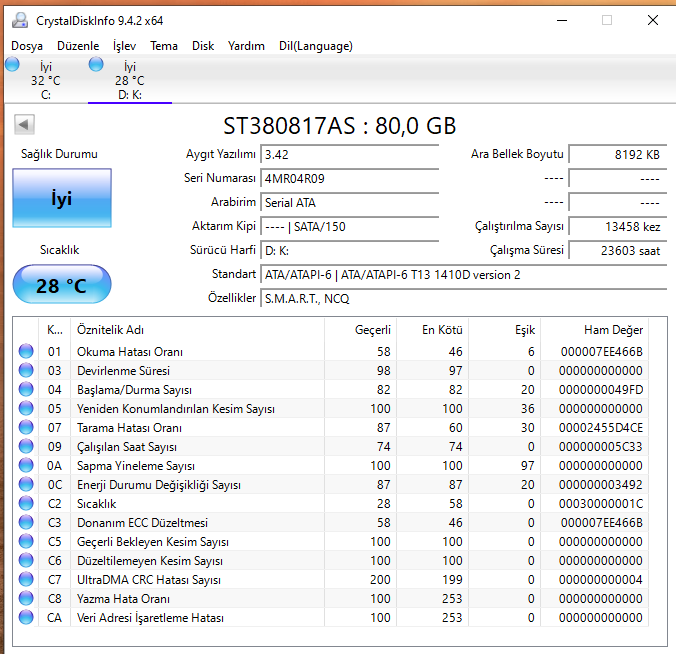Click status orb for Başlama/Durma Sayısı

tap(26, 389)
